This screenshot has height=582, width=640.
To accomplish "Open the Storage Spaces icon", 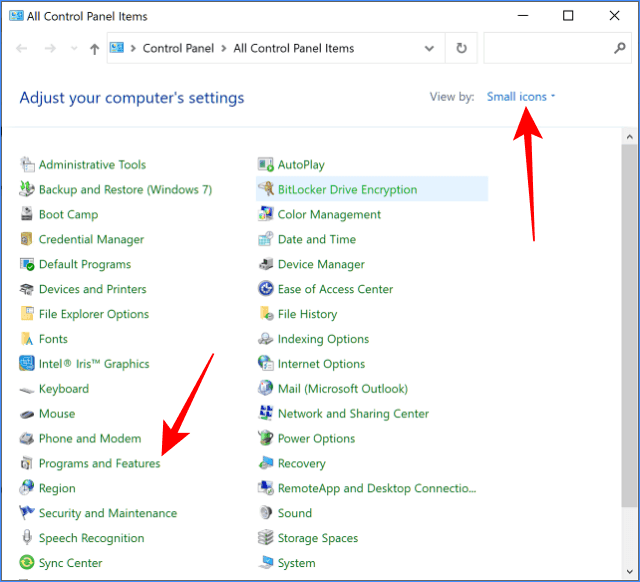I will tap(266, 538).
